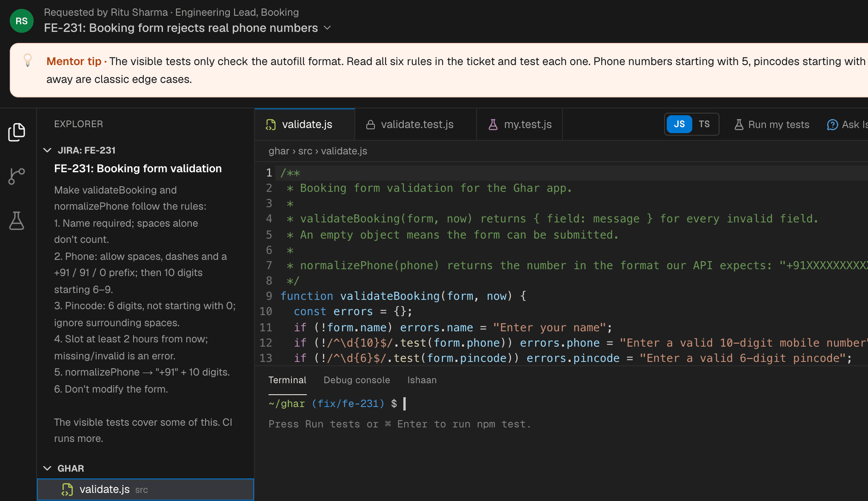Click the 'const errors = {};' code line
Image resolution: width=868 pixels, height=501 pixels.
click(x=353, y=311)
